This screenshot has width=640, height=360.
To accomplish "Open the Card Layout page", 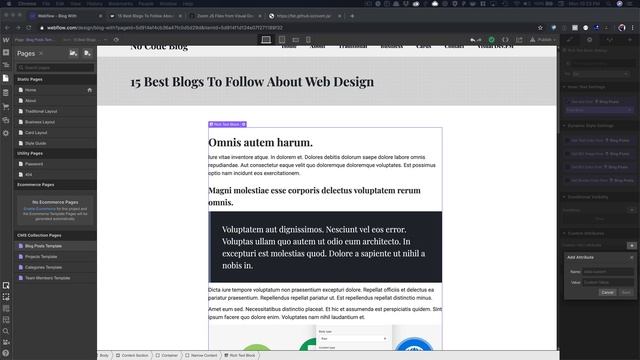I will [56, 133].
